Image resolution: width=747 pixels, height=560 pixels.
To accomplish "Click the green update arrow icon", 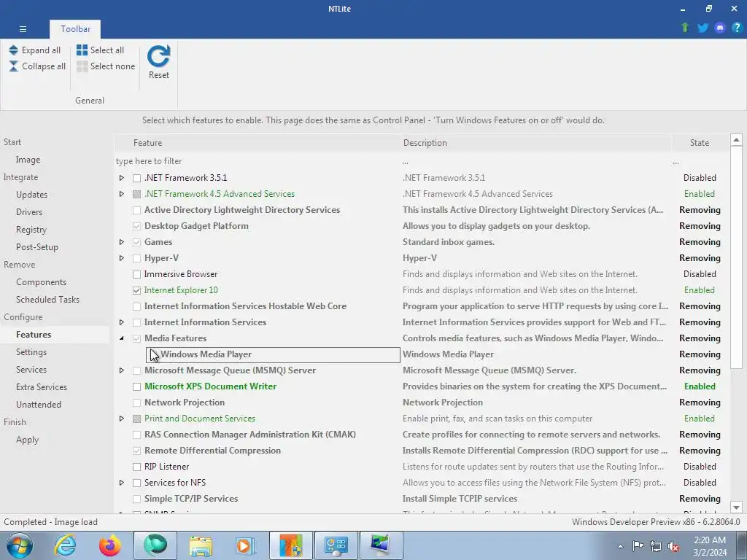I will tap(685, 28).
